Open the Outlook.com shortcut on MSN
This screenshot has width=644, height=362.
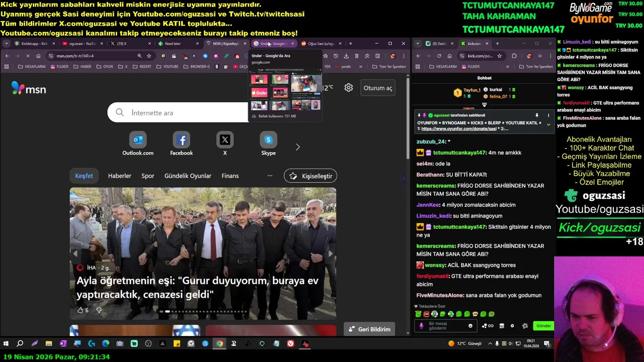tap(138, 144)
